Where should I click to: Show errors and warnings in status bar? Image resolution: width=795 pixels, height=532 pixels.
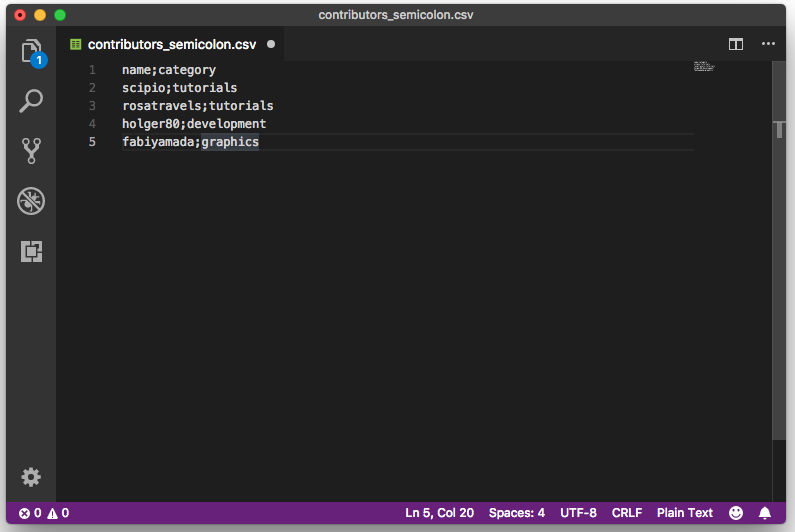pos(44,513)
